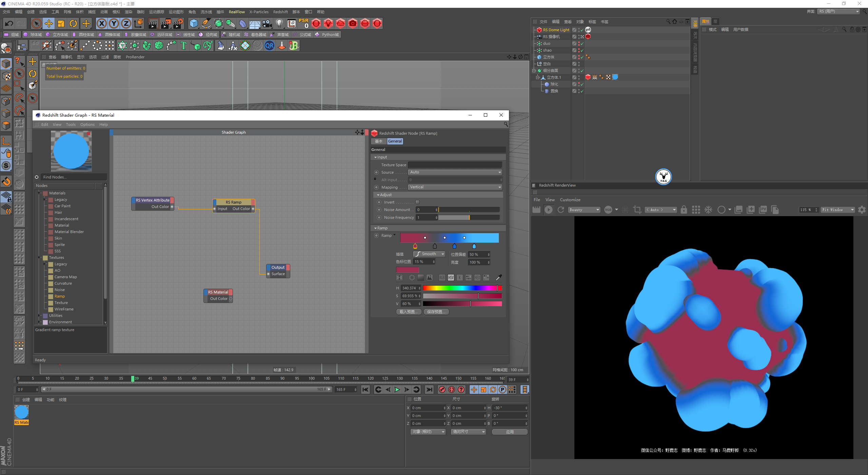
Task: Select RS Dome Light in Object Manager
Action: (556, 30)
